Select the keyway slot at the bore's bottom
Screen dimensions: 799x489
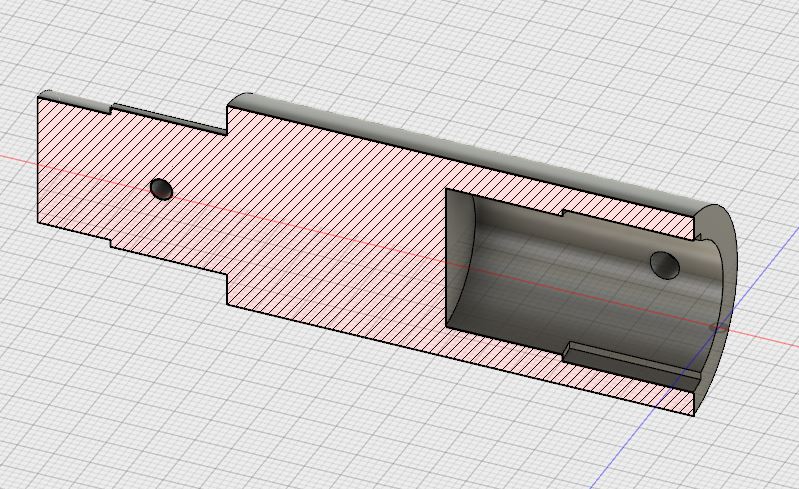632,367
